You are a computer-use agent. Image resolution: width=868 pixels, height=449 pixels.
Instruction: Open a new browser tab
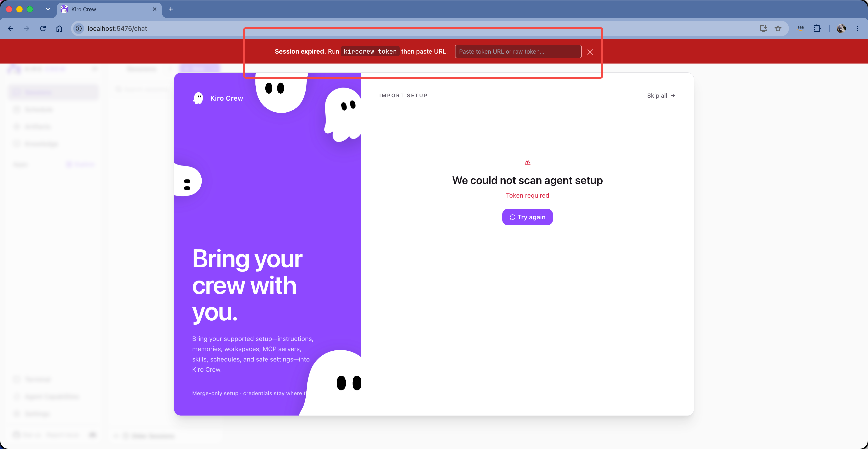171,9
